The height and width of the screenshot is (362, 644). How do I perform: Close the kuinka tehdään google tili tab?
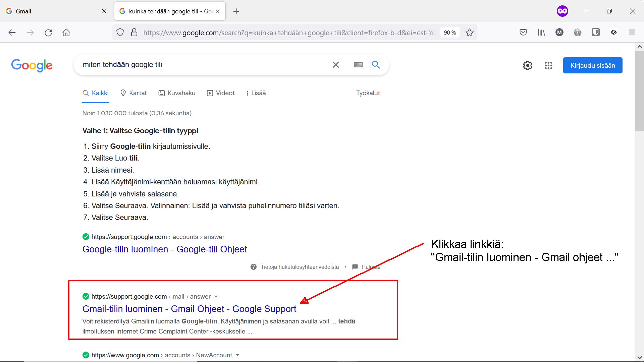(217, 11)
